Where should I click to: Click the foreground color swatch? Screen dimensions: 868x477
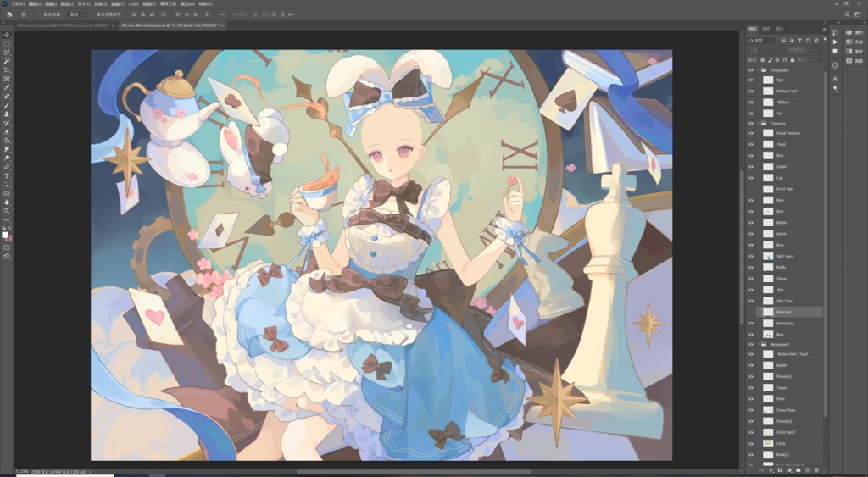(5, 236)
